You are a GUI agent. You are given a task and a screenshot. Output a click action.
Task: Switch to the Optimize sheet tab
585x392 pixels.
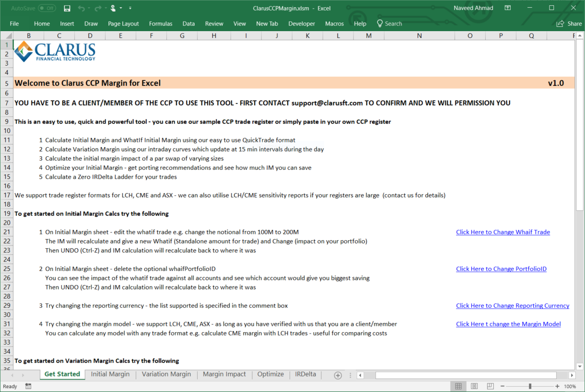[270, 374]
